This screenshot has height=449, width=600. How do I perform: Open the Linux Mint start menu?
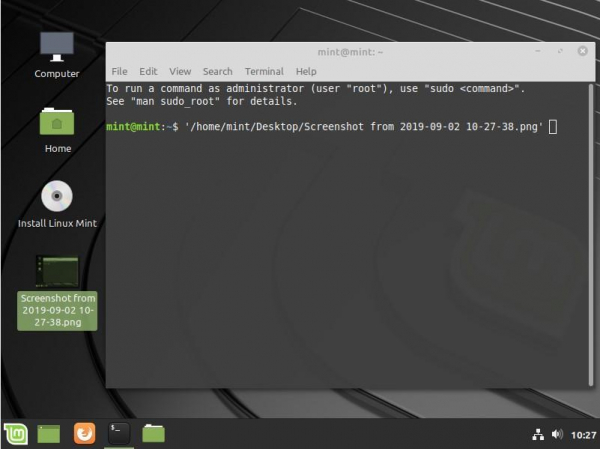pyautogui.click(x=16, y=434)
